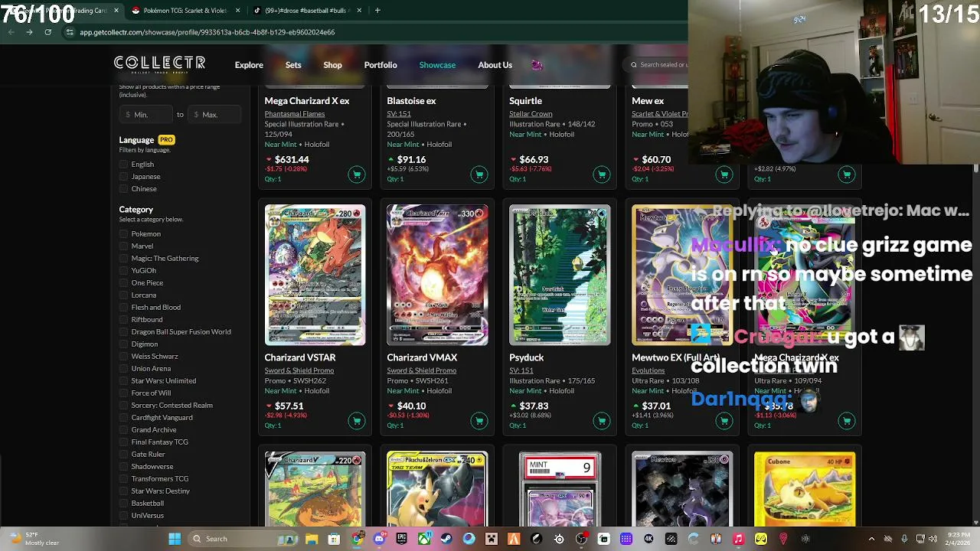Open the profile avatar icon in navbar
980x551 pixels.
[537, 65]
